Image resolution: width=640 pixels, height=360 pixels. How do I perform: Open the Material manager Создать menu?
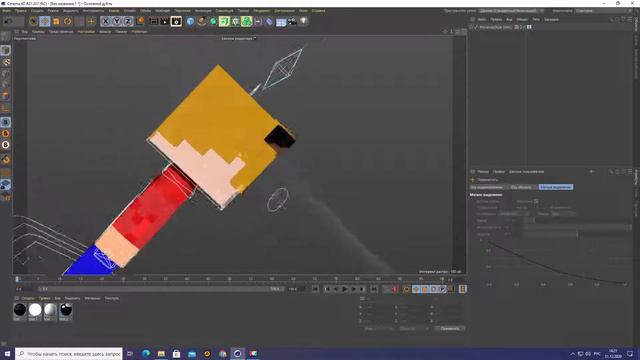(x=28, y=298)
